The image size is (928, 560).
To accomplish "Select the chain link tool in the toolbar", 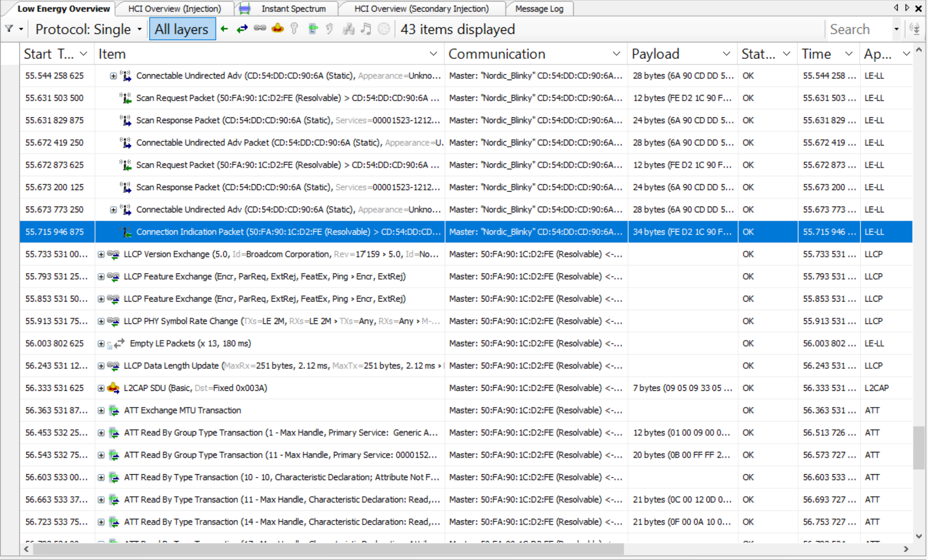I will 260,29.
